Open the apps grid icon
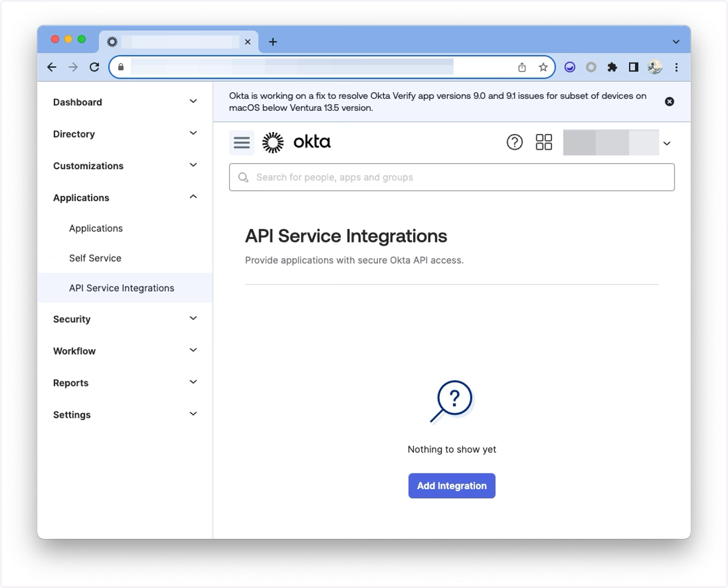728x588 pixels. coord(544,142)
